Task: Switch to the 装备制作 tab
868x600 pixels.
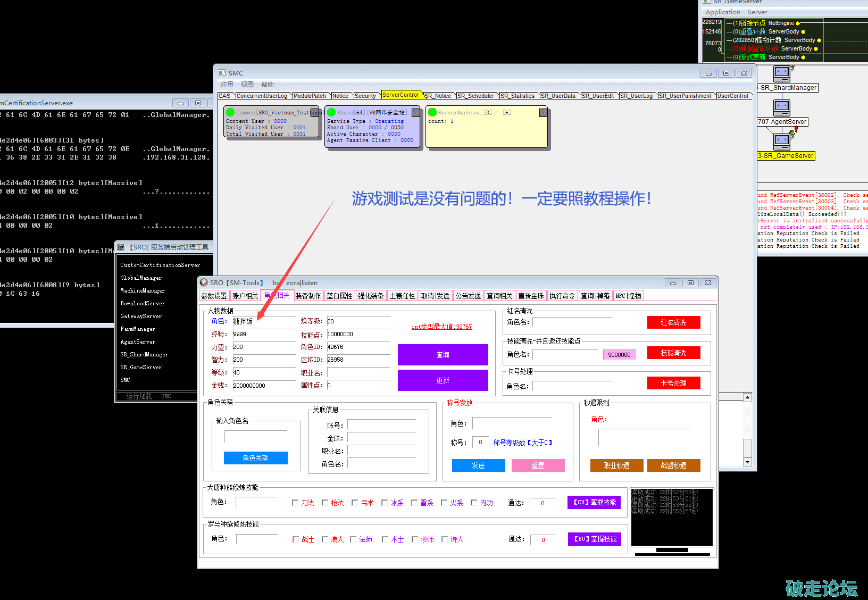Action: point(308,296)
